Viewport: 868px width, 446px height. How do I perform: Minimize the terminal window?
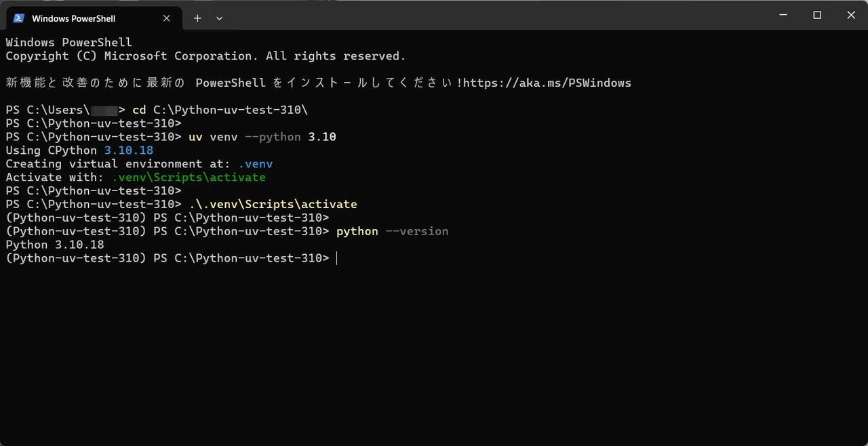(x=783, y=15)
